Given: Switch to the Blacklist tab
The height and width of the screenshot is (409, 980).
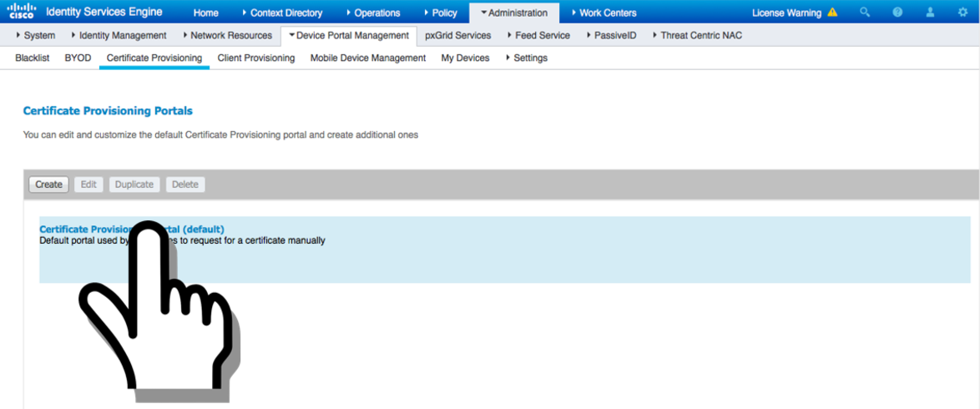Looking at the screenshot, I should (33, 58).
